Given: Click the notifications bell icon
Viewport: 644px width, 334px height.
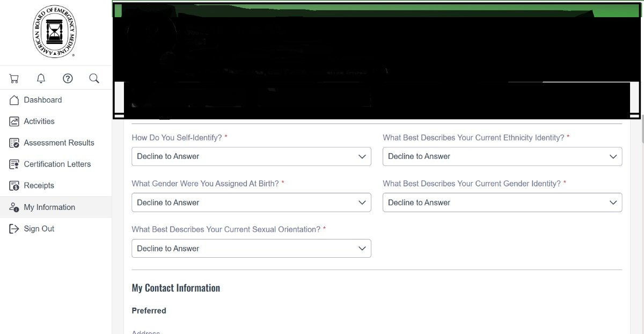Looking at the screenshot, I should point(41,78).
